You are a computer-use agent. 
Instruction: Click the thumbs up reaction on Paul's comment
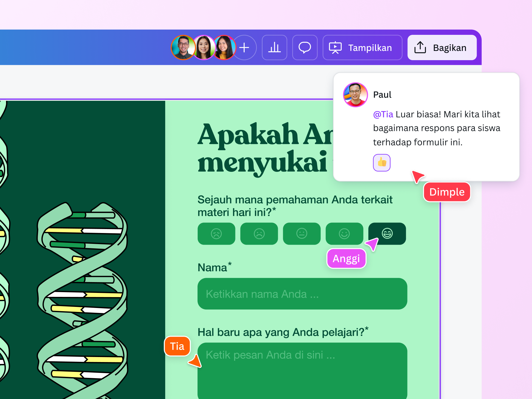[x=382, y=163]
